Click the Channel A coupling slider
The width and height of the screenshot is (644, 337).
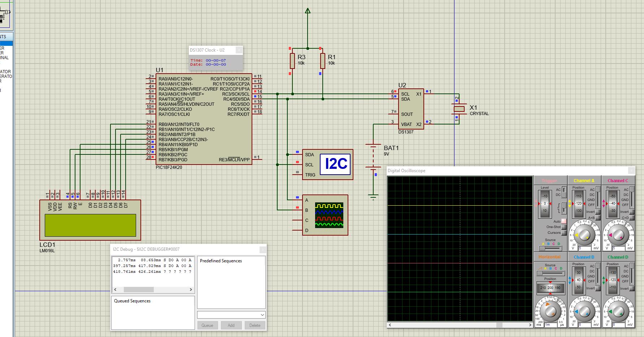[598, 197]
